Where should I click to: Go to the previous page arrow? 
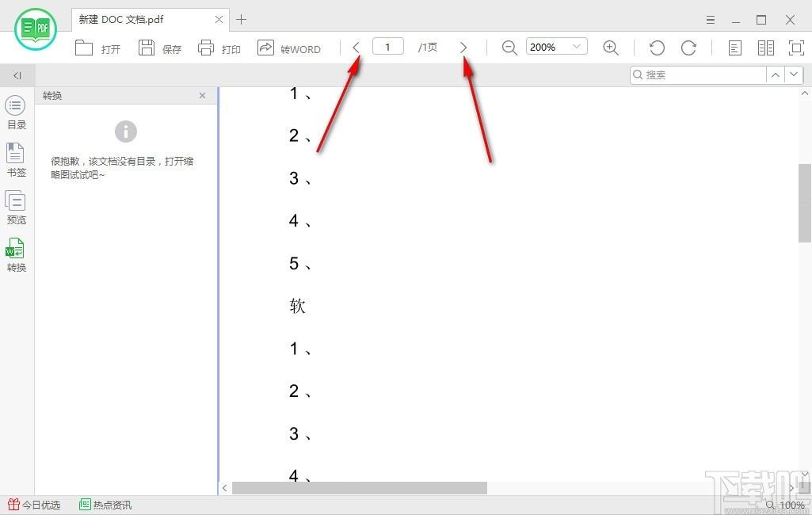(x=356, y=48)
